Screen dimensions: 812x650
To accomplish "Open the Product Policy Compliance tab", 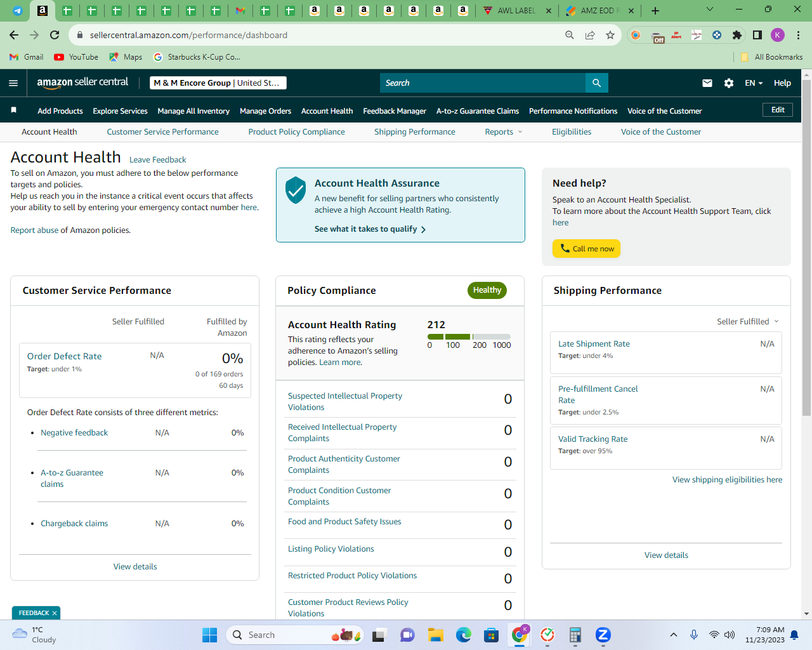I will [296, 132].
